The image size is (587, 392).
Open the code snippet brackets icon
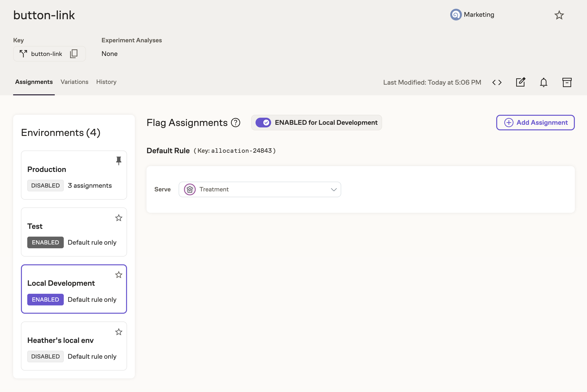497,82
